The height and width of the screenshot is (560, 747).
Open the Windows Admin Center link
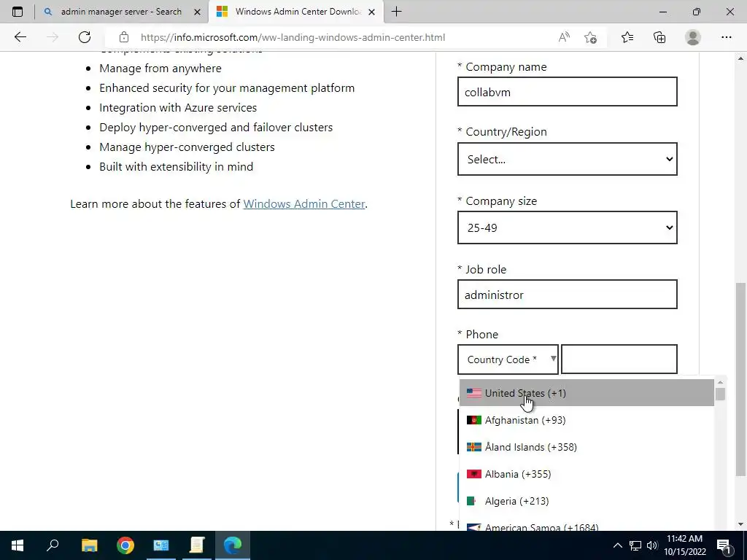coord(304,204)
